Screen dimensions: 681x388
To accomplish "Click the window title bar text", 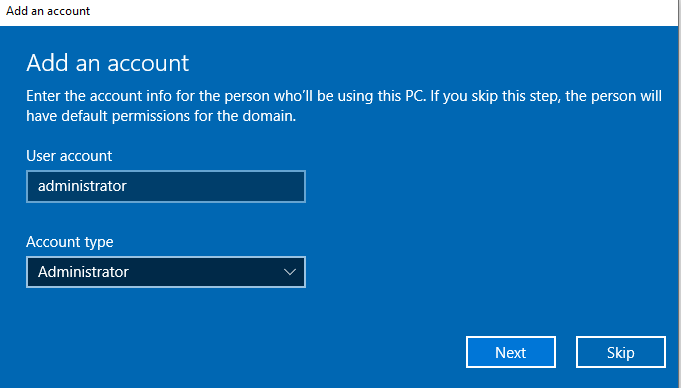I will tap(48, 11).
